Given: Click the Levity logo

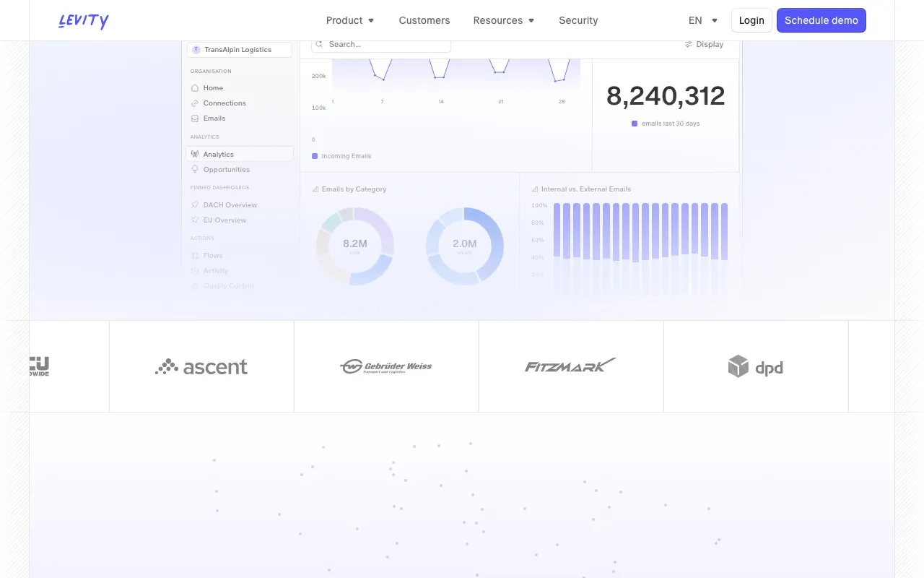Looking at the screenshot, I should pos(84,20).
